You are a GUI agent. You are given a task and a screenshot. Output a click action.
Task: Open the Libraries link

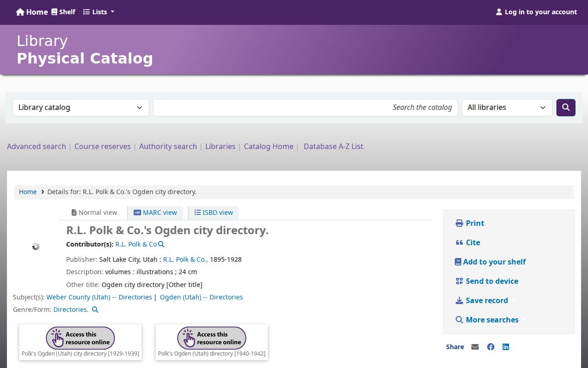(x=220, y=146)
